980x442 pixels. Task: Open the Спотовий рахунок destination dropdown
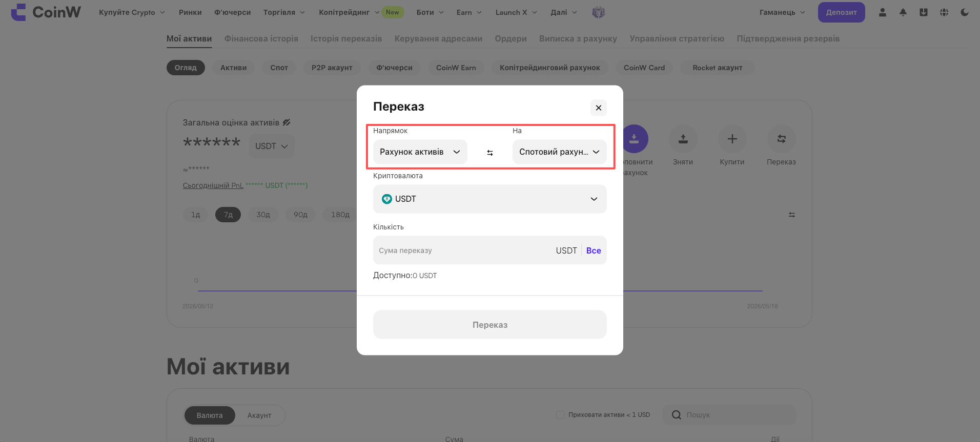click(x=560, y=152)
